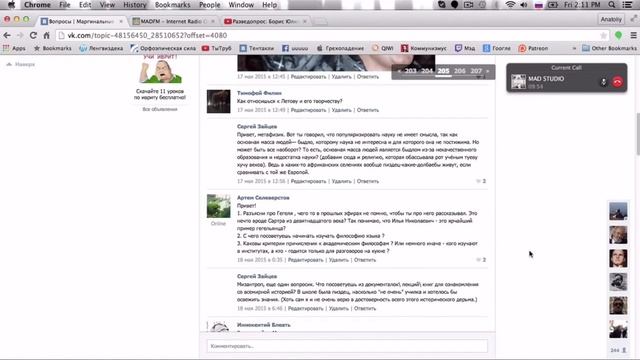640x360 pixels.
Task: Open Chrome hamburger menu
Action: (x=633, y=36)
